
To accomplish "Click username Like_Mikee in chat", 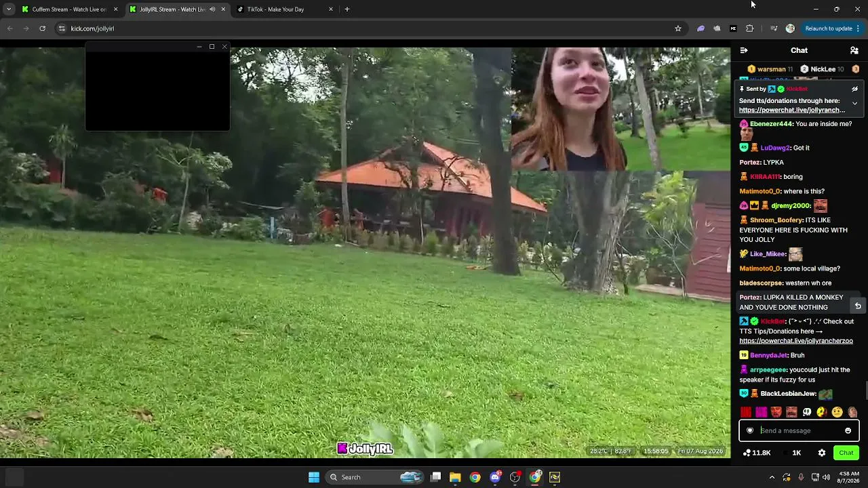I will click(x=768, y=254).
